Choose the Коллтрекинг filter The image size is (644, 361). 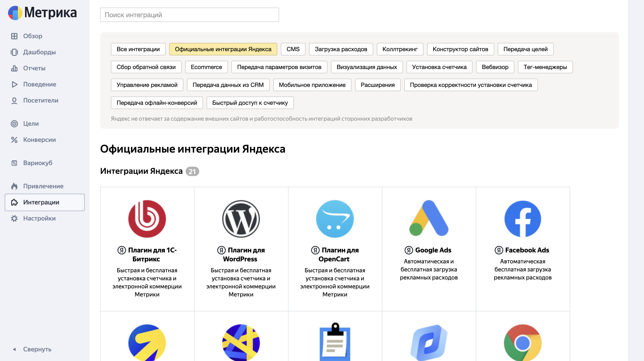point(400,49)
